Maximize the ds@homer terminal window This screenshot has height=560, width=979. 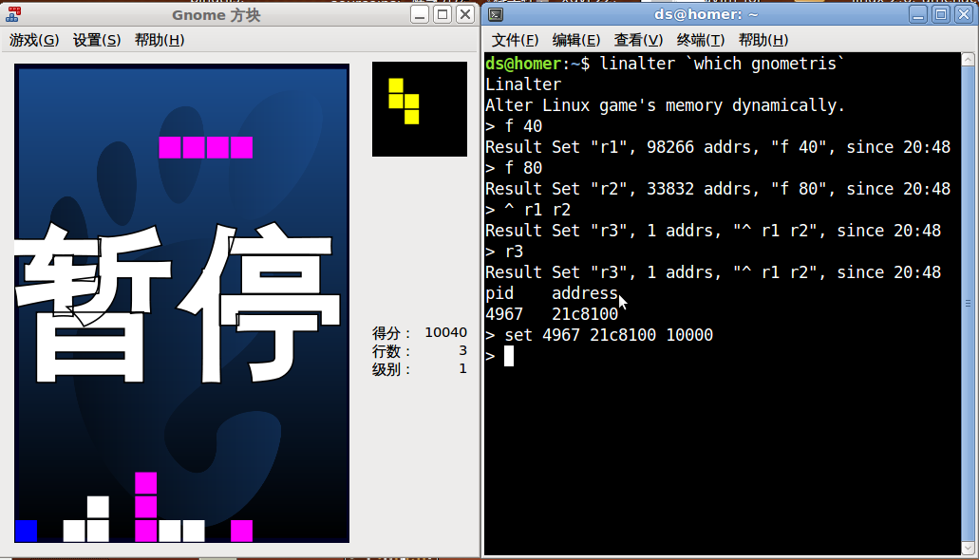click(x=941, y=14)
